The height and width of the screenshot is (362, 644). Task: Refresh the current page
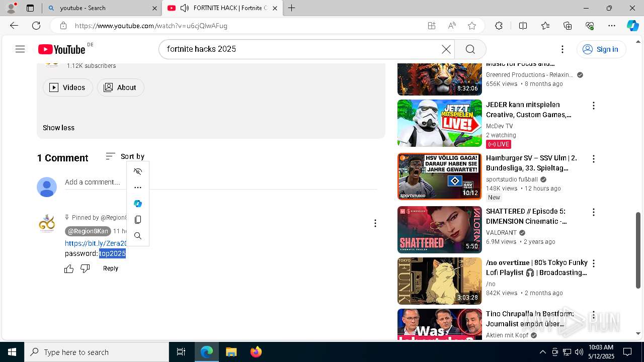36,26
